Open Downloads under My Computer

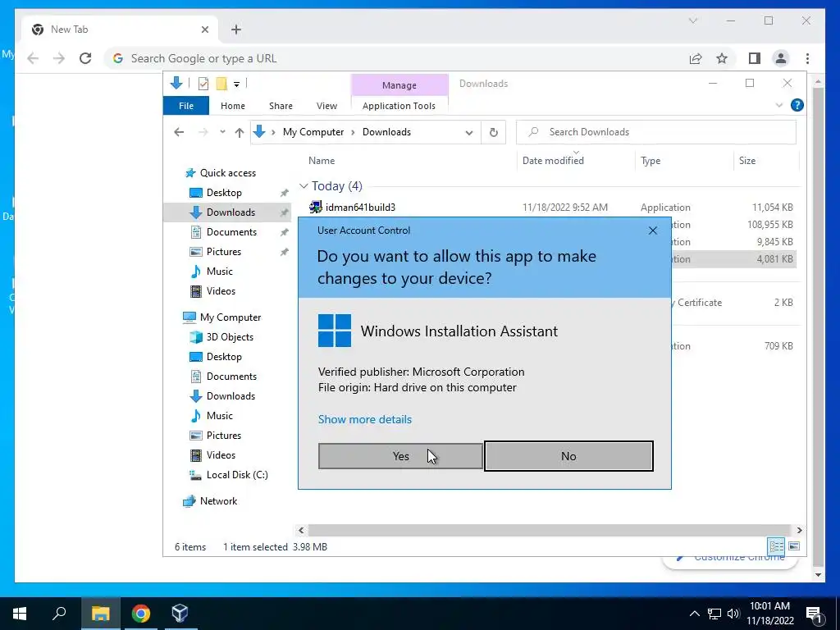coord(231,396)
